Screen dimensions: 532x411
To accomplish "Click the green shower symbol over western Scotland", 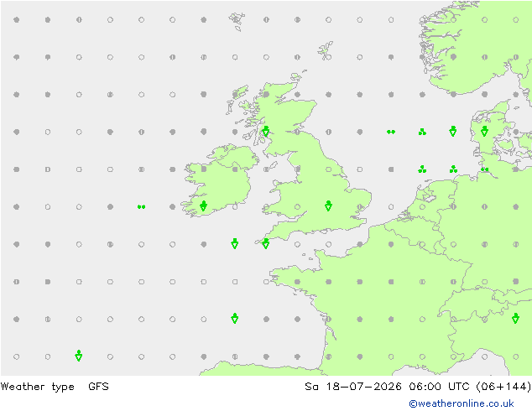I will coord(266,131).
